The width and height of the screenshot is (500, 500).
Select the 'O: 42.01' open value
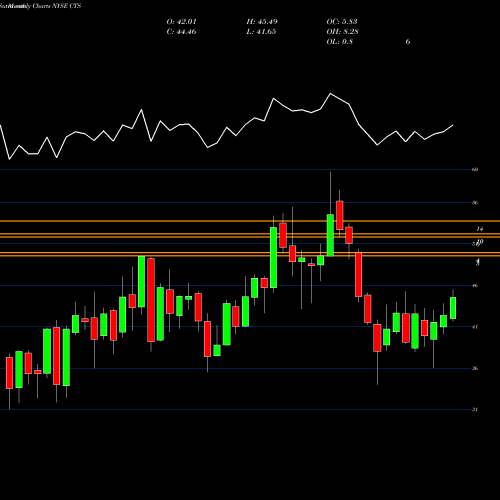[x=182, y=22]
